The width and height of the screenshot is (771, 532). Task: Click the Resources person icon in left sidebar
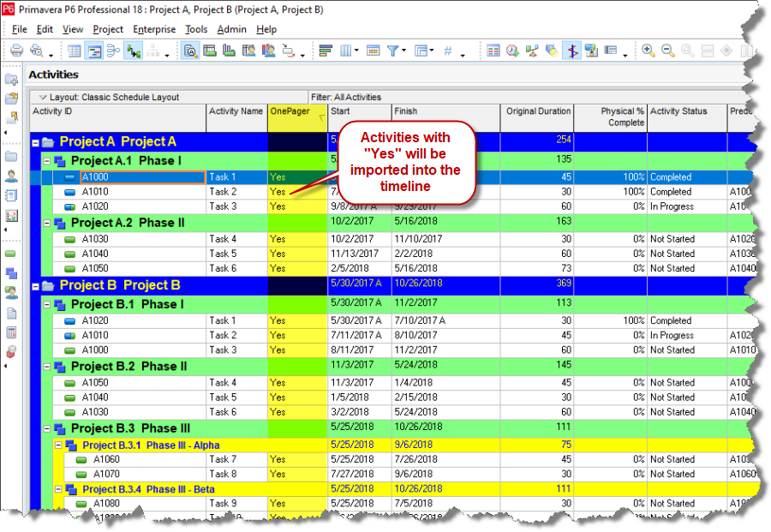pyautogui.click(x=11, y=176)
